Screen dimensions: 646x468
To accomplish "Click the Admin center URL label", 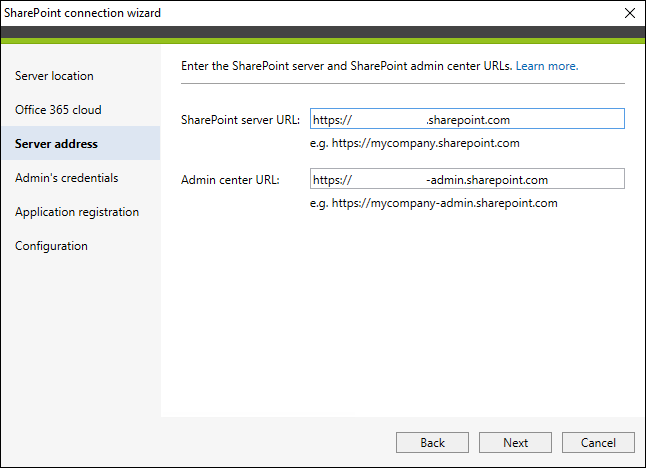I will (230, 180).
